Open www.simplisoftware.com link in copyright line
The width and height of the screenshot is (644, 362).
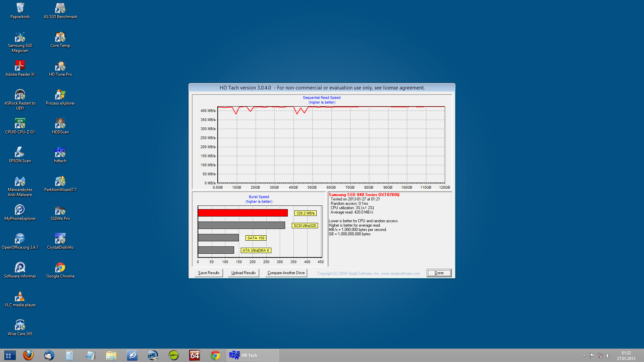click(x=400, y=274)
